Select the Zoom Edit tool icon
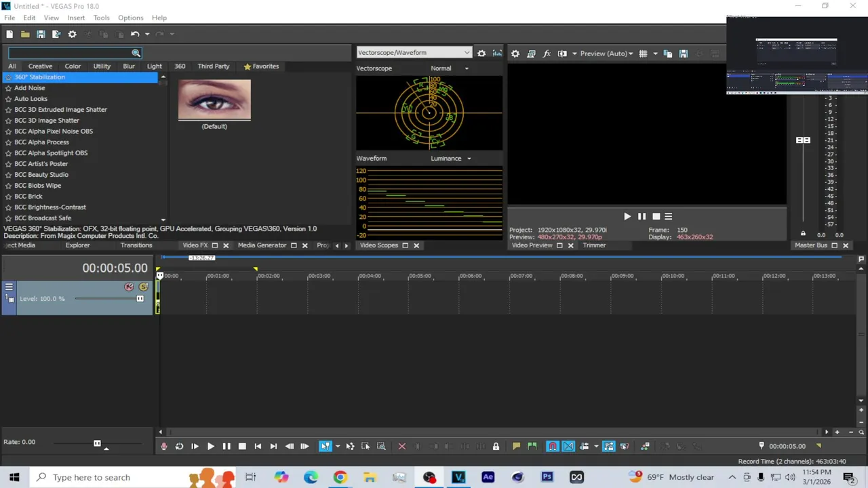868x488 pixels. (381, 446)
